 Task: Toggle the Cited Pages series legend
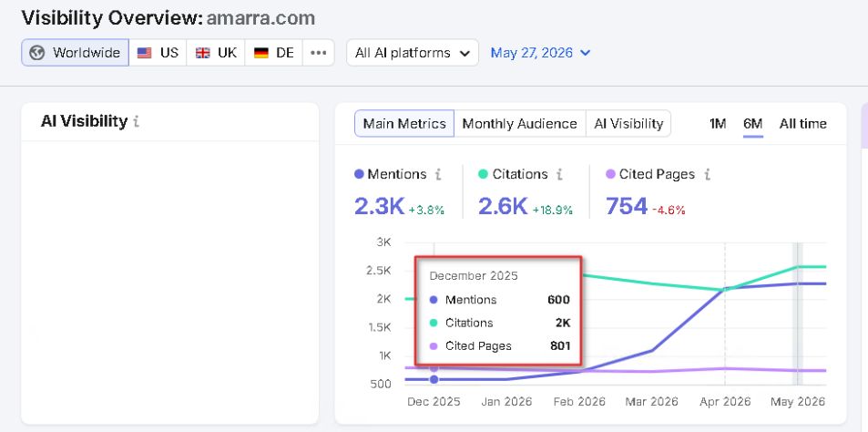point(650,174)
